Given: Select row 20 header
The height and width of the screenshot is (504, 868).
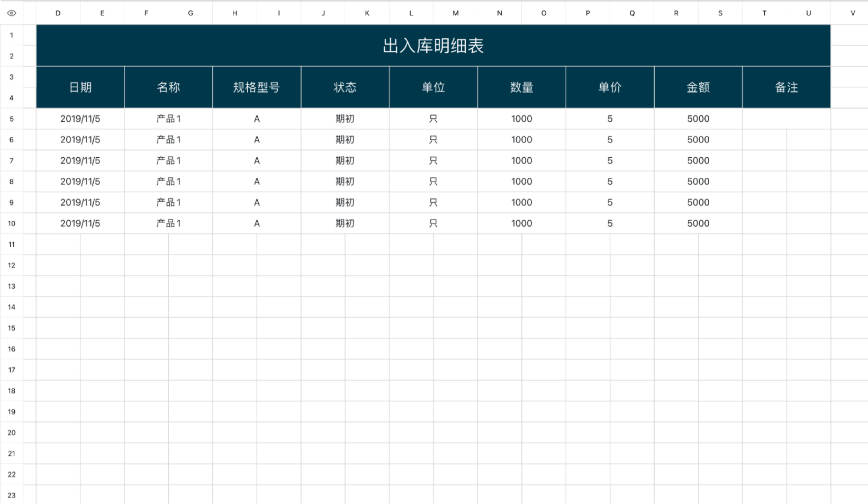Looking at the screenshot, I should [12, 433].
